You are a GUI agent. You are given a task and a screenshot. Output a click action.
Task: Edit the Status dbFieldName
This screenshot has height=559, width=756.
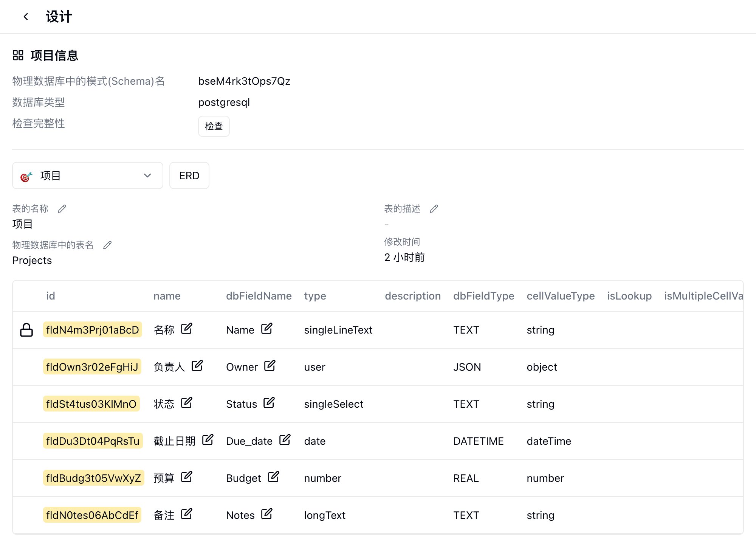tap(269, 403)
